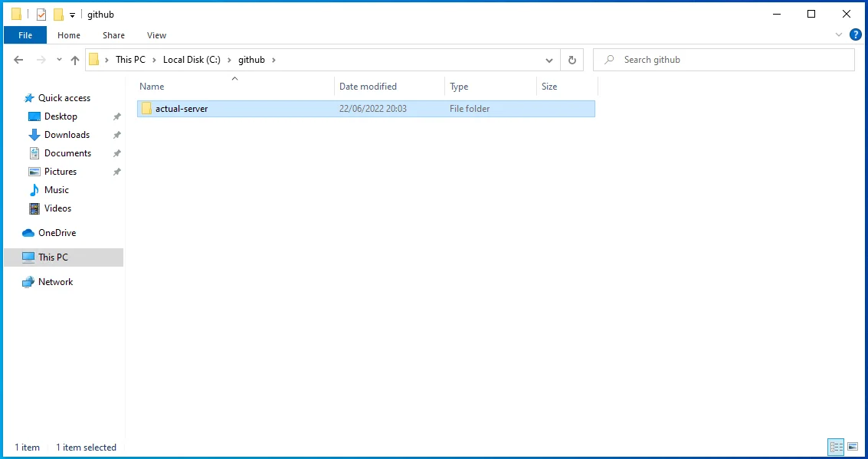
Task: Expand the ribbon with the chevron
Action: click(838, 35)
